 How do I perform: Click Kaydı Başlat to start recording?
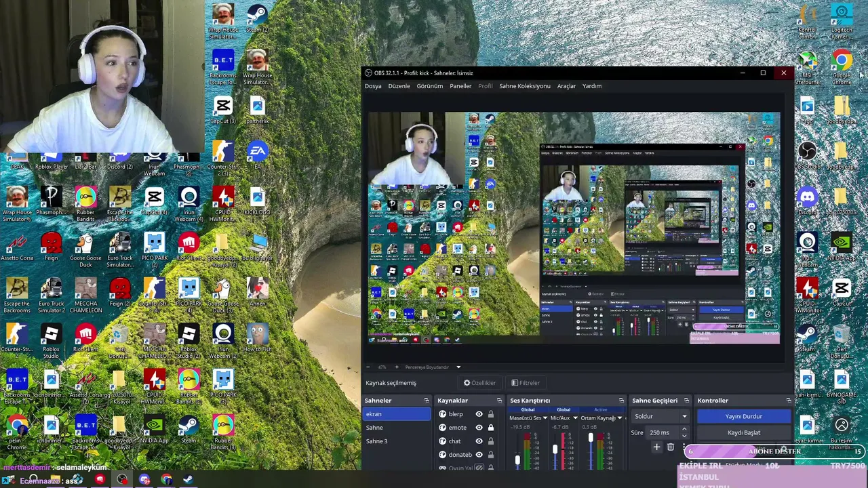pyautogui.click(x=744, y=432)
